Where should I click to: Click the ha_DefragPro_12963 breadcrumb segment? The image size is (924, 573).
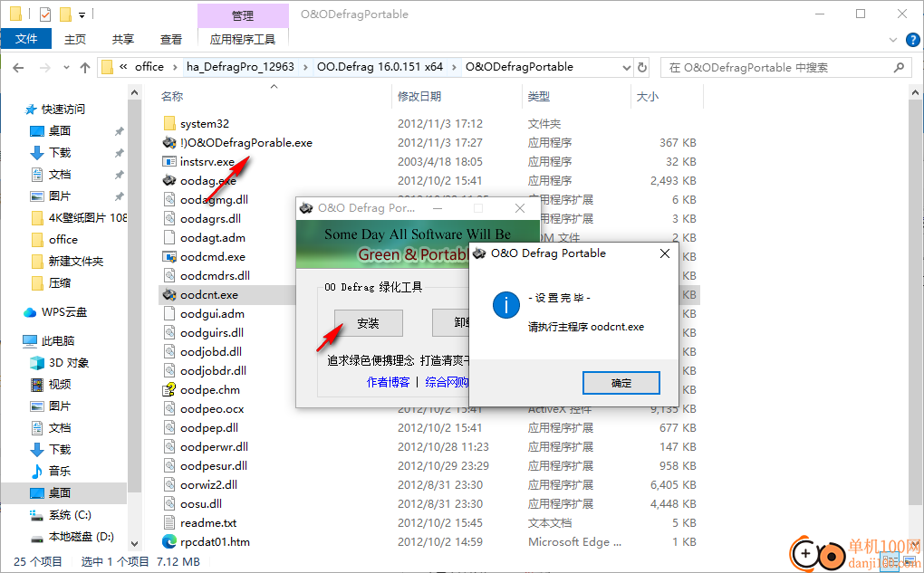pyautogui.click(x=240, y=67)
